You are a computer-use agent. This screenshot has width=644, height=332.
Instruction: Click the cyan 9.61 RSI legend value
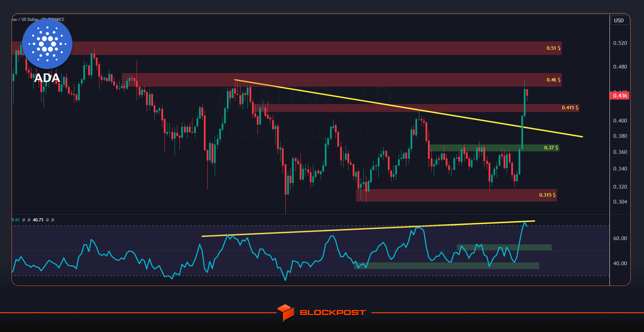tap(16, 220)
